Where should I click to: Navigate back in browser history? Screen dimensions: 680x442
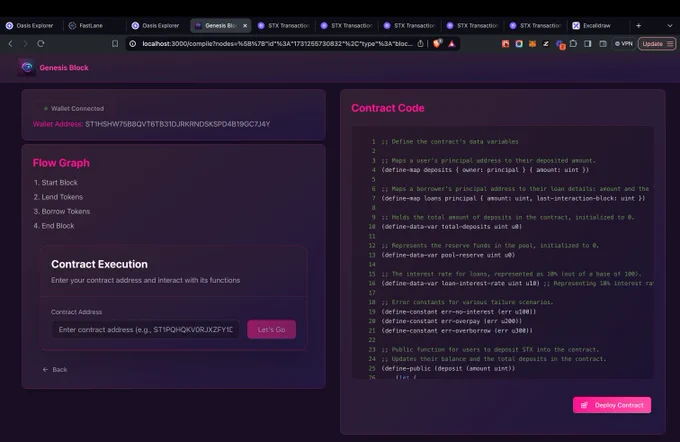[x=10, y=43]
